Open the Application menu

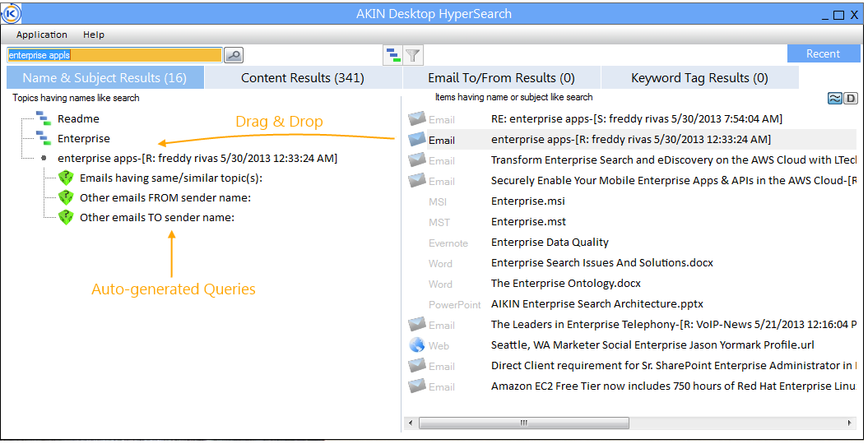point(41,35)
